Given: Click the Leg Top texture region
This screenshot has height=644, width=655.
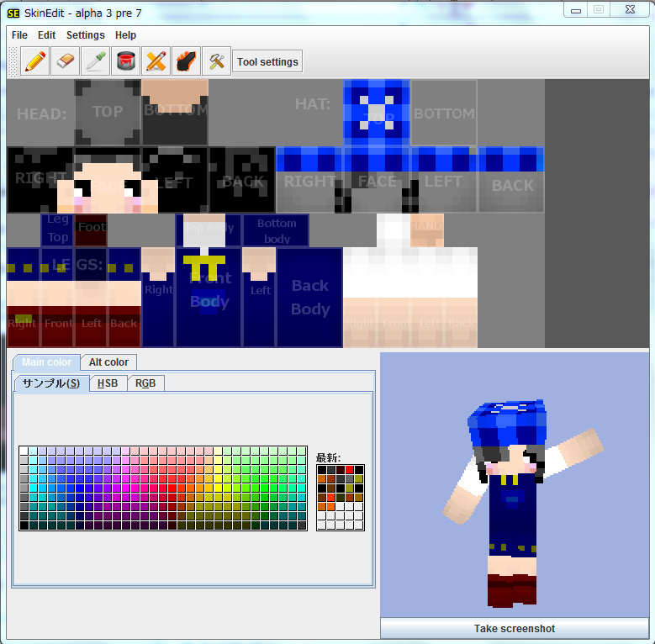Looking at the screenshot, I should 57,230.
